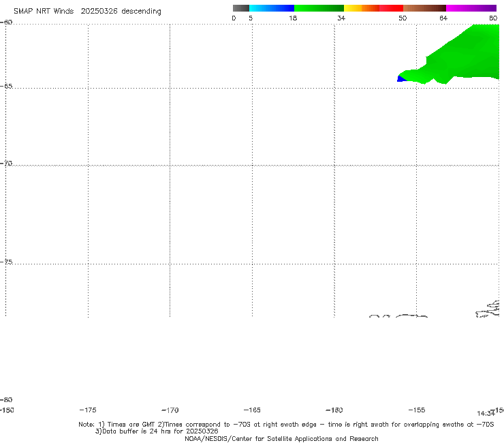Click the -165 longitude axis label
Viewport: 504px width, 443px height.
[x=252, y=410]
